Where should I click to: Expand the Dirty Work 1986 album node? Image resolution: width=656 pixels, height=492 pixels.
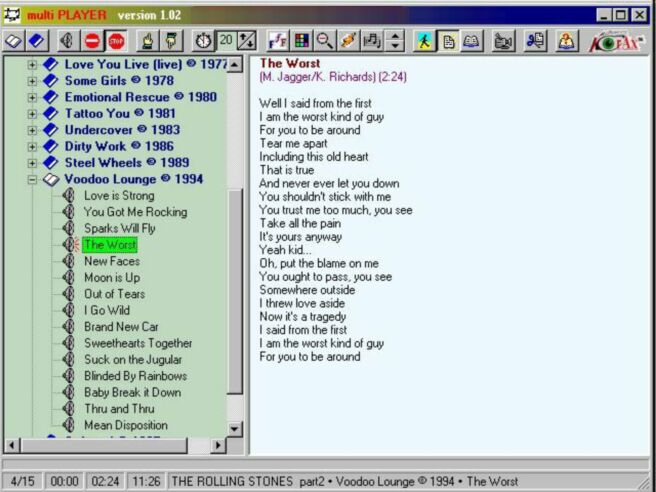click(32, 146)
